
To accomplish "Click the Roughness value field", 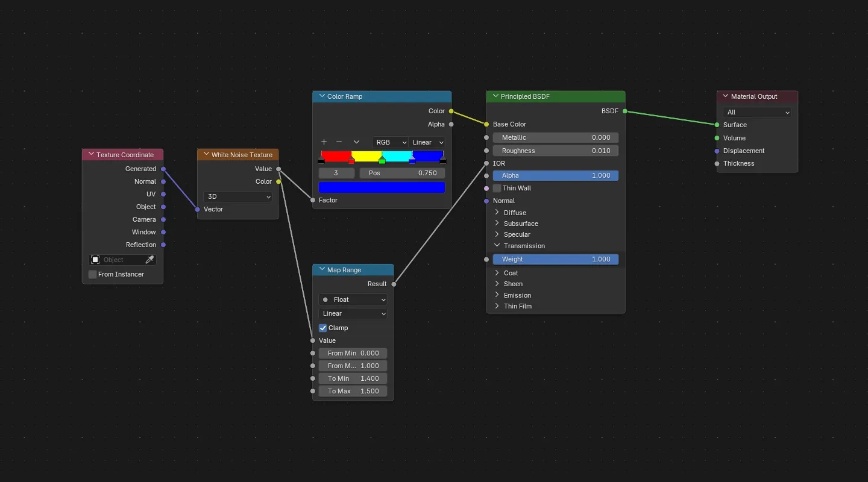I will tap(556, 151).
